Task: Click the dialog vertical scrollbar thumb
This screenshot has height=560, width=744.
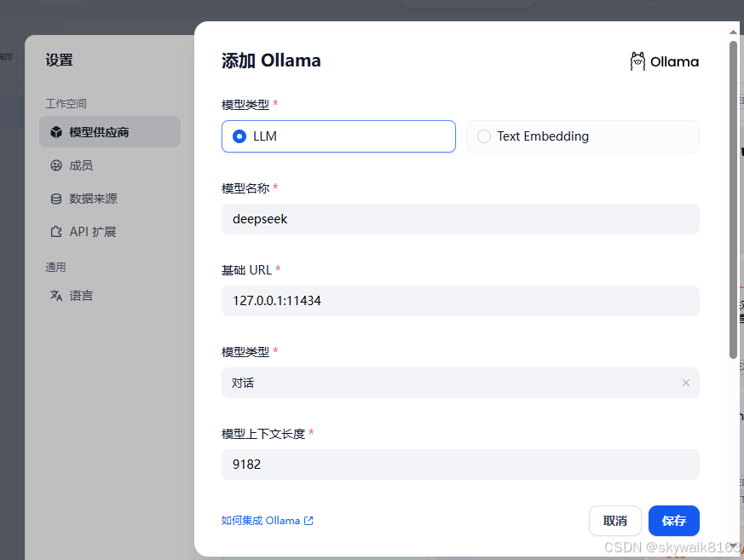Action: [x=733, y=199]
